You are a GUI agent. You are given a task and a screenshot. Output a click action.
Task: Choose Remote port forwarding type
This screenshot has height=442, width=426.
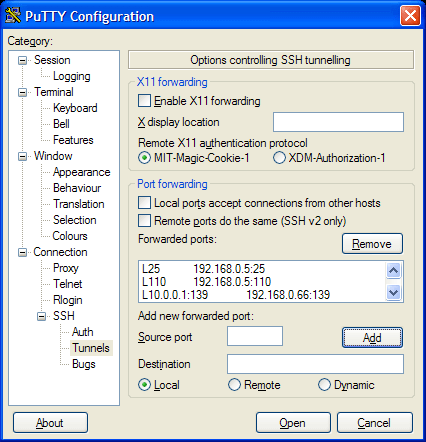pos(234,385)
